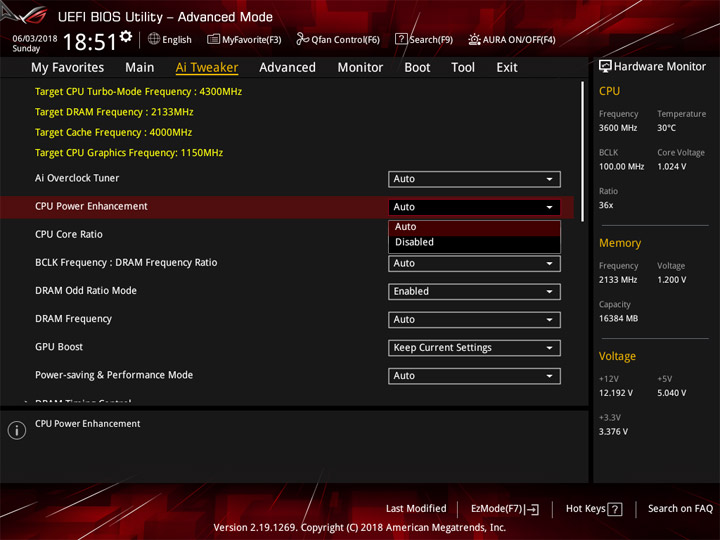Image resolution: width=720 pixels, height=540 pixels.
Task: Click the 36x ratio value
Action: 606,205
